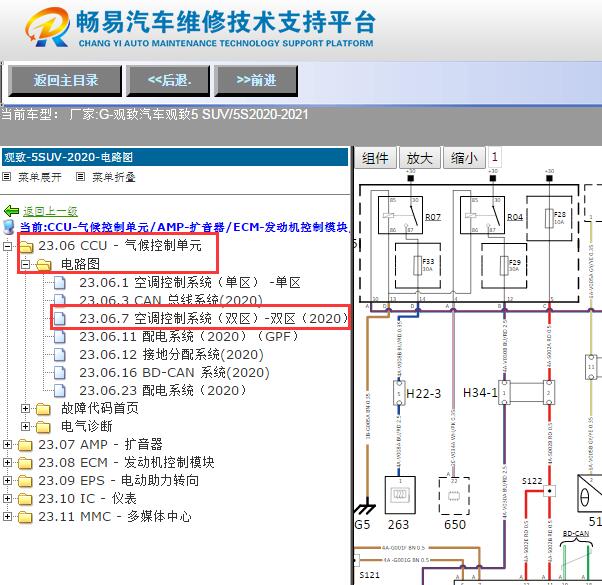Click relay R04 in the wiring diagram

pos(482,215)
